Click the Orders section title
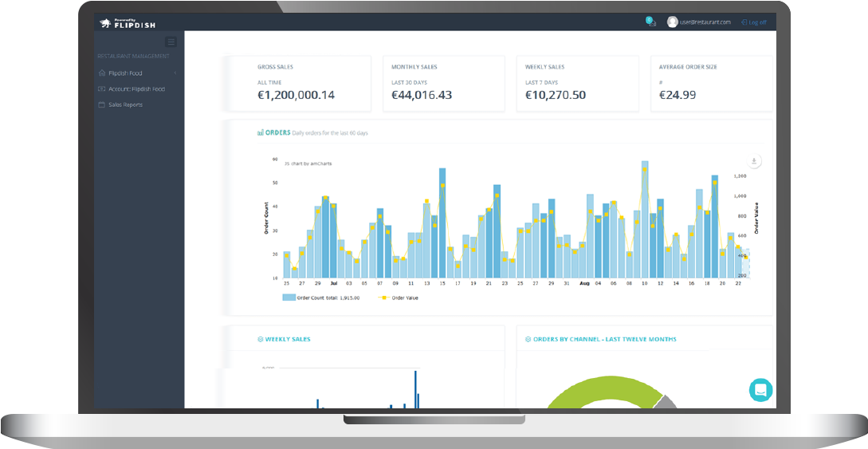The height and width of the screenshot is (449, 868). [278, 133]
